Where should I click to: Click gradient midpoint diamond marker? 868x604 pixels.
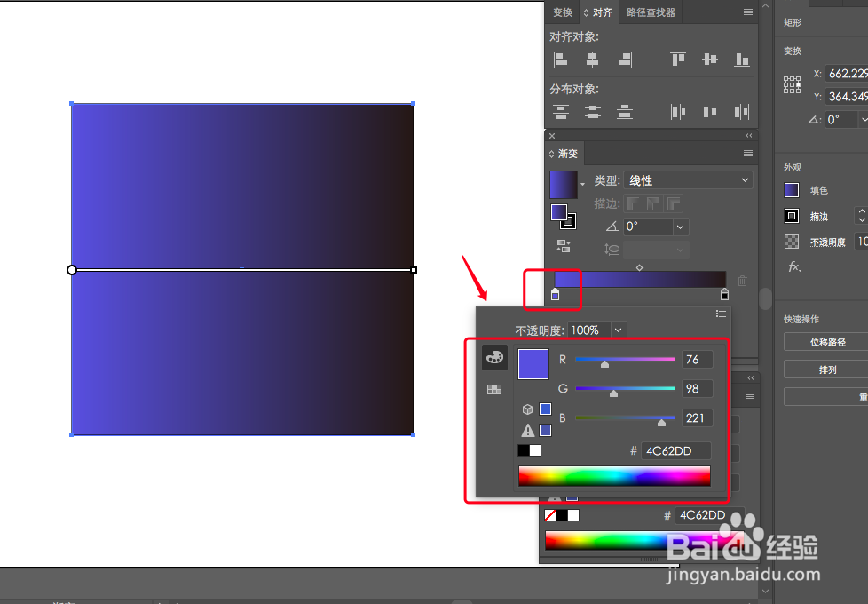[x=639, y=267]
